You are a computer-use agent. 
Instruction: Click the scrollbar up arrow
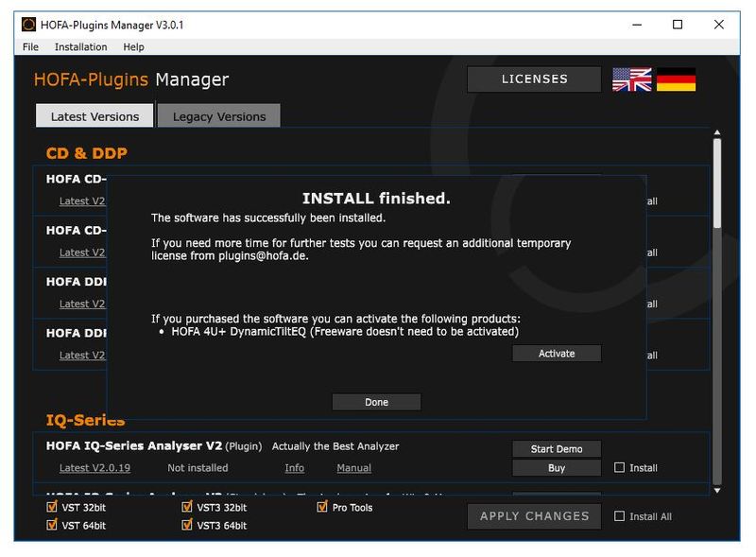tap(717, 132)
